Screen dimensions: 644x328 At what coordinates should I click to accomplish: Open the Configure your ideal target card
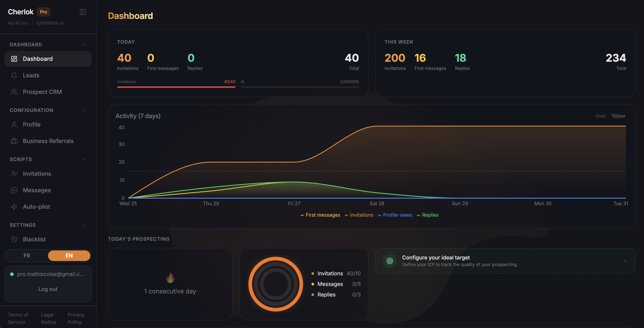[x=505, y=261]
